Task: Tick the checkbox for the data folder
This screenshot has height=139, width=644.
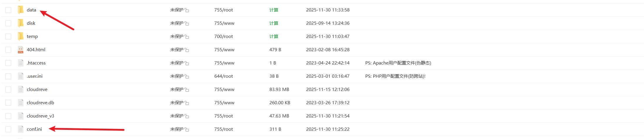Action: pyautogui.click(x=8, y=10)
